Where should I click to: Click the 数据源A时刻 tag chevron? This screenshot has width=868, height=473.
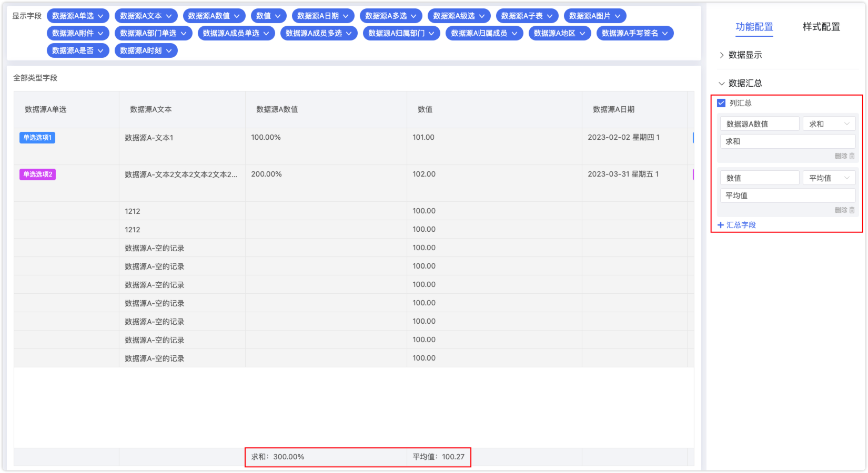(x=169, y=51)
